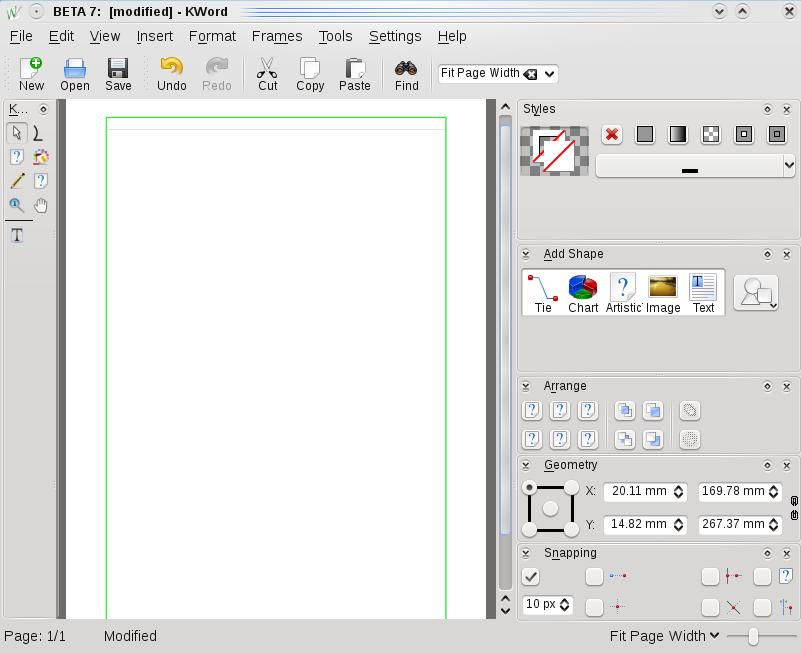Select the pencil freehand drawing tool
This screenshot has width=801, height=653.
coord(17,181)
